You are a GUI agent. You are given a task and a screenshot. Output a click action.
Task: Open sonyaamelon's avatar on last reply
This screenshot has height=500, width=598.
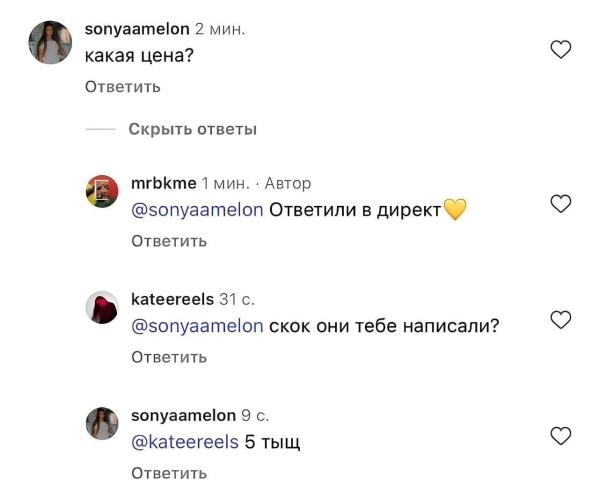102,423
